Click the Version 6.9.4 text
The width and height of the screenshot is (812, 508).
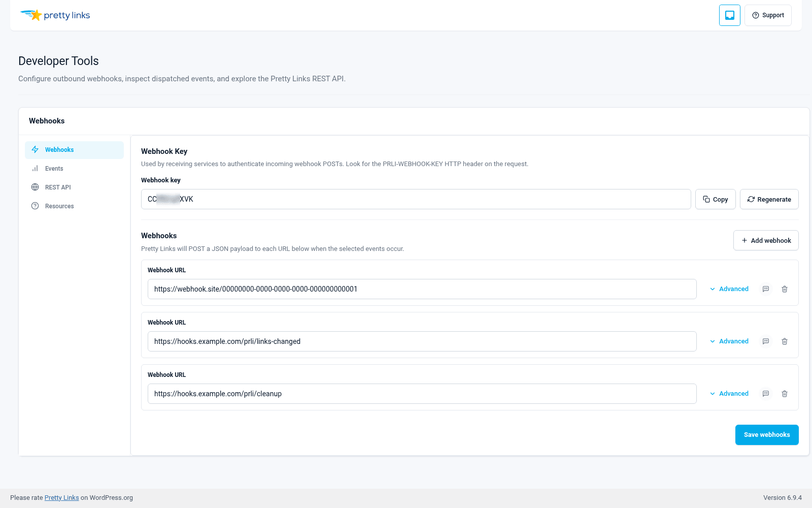pos(783,498)
